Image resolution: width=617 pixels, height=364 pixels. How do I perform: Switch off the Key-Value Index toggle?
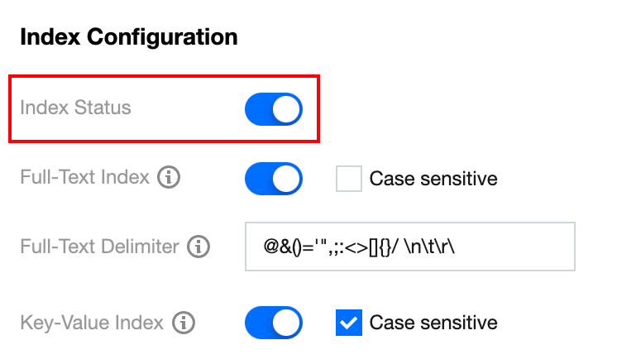(274, 323)
